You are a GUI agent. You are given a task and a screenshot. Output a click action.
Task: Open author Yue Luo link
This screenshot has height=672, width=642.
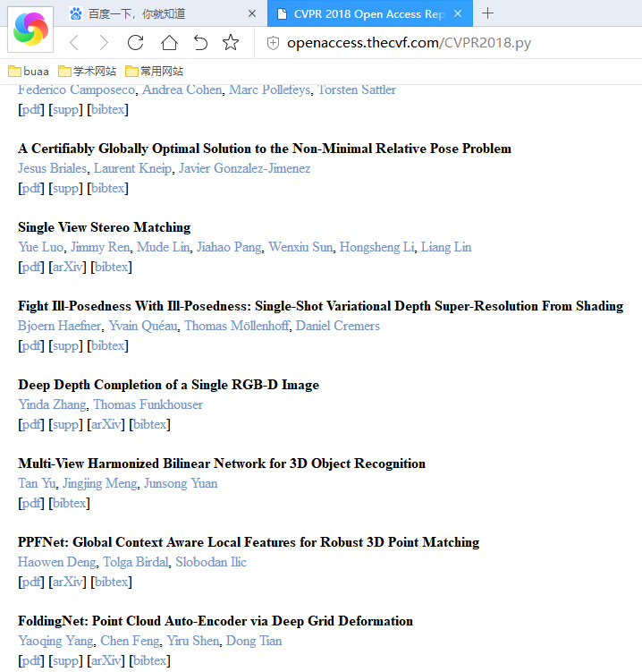tap(41, 247)
